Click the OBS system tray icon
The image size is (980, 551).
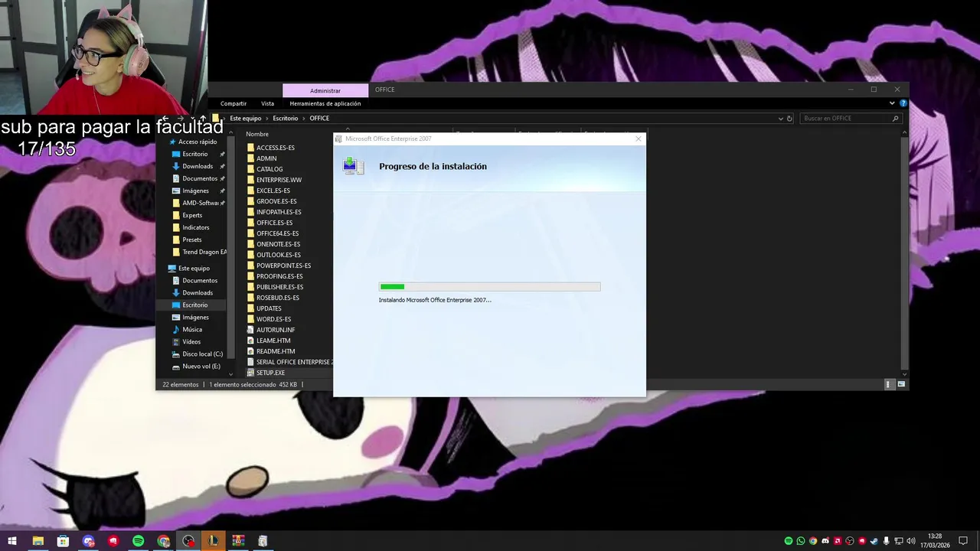850,541
